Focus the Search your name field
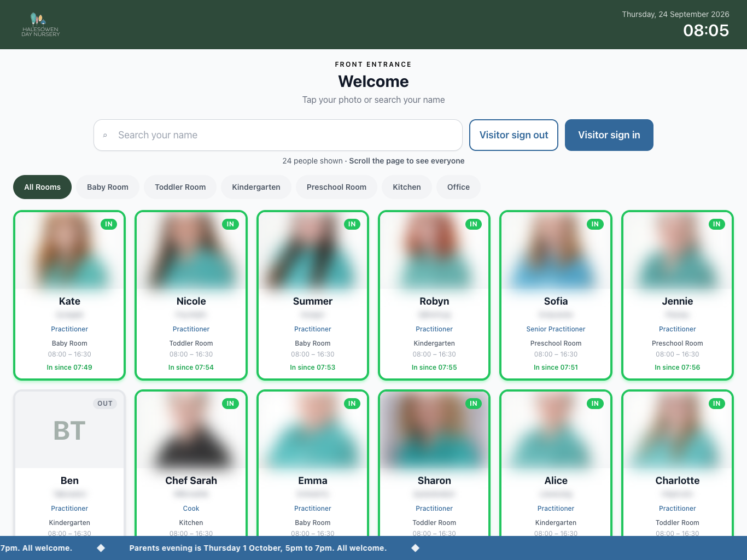 click(x=278, y=135)
